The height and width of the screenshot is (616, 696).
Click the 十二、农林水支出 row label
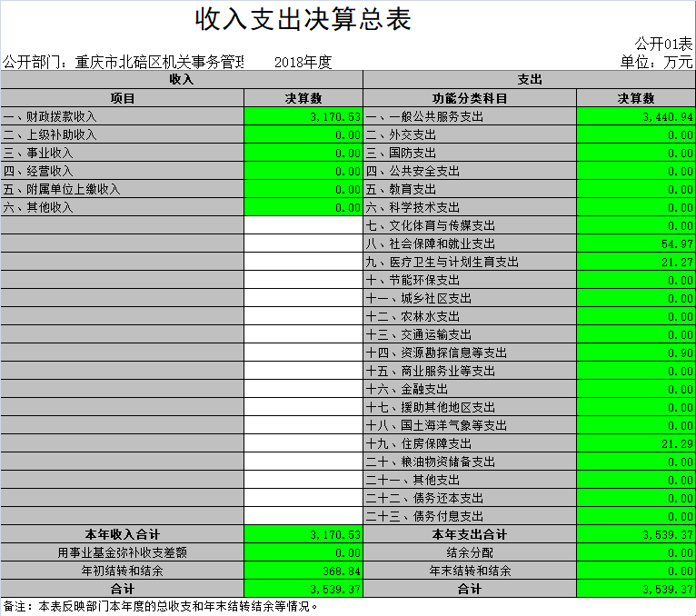[x=413, y=317]
